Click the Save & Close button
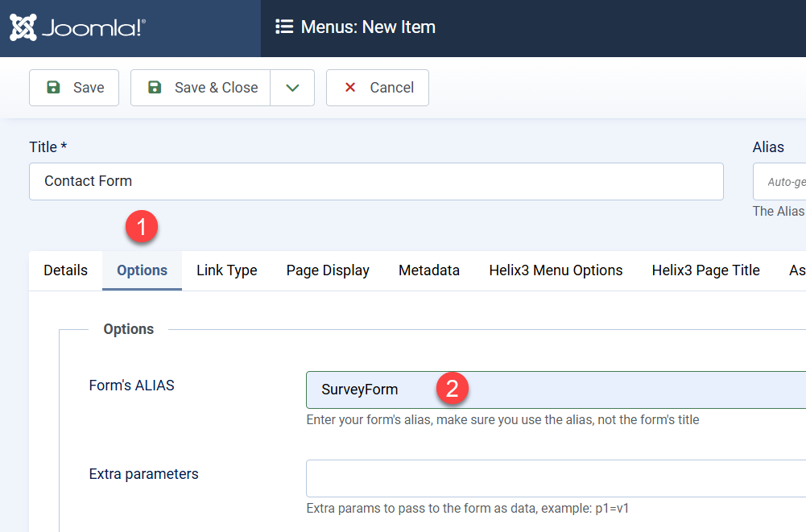The width and height of the screenshot is (806, 532). 200,88
